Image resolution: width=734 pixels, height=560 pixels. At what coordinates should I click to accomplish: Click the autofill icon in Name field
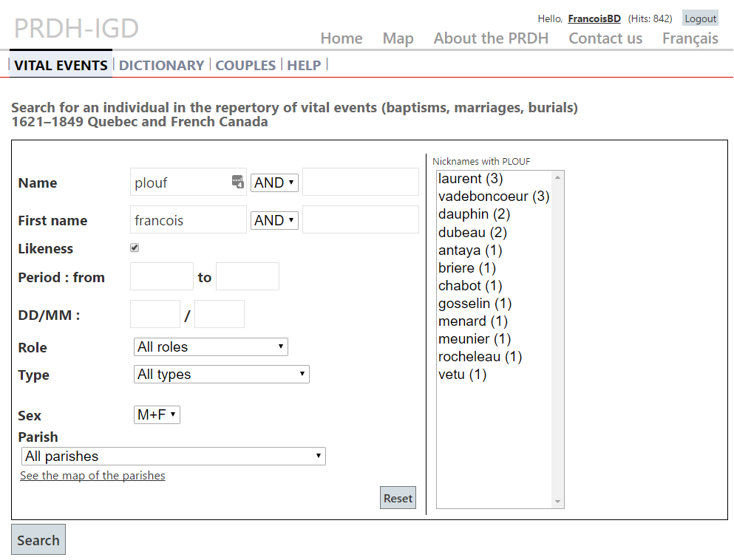pos(237,182)
